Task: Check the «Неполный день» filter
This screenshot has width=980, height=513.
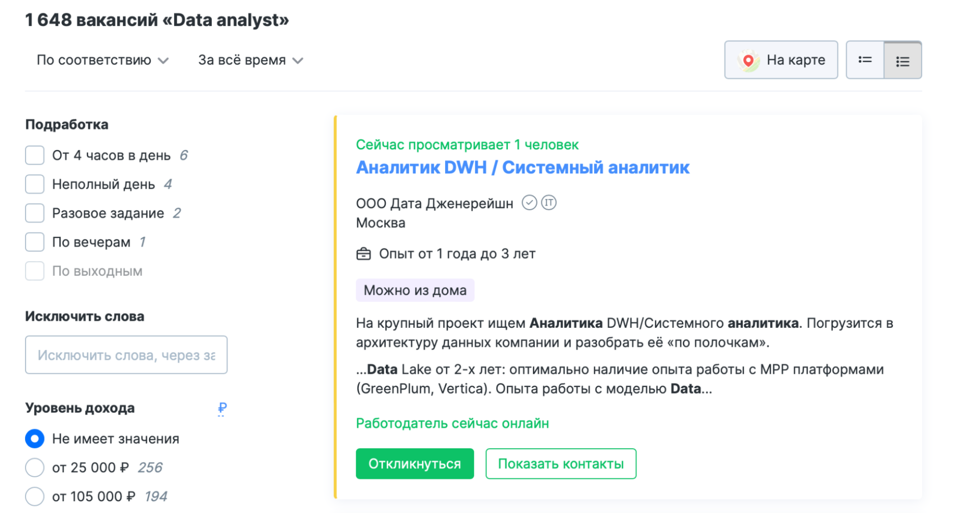Action: point(34,184)
